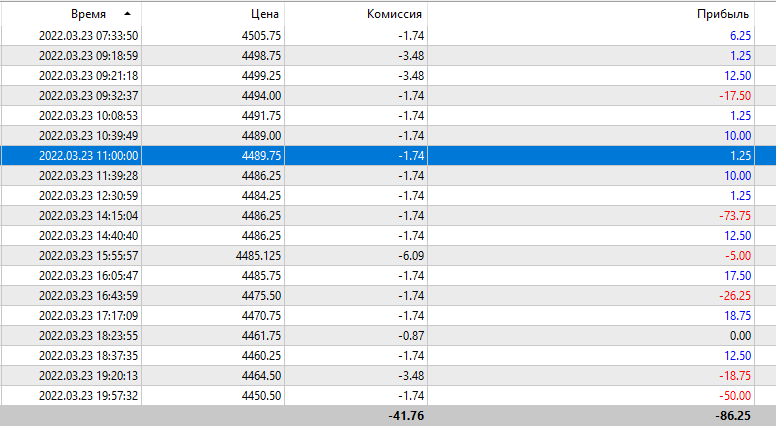Sort by the Цена column header
The width and height of the screenshot is (776, 432).
point(265,14)
